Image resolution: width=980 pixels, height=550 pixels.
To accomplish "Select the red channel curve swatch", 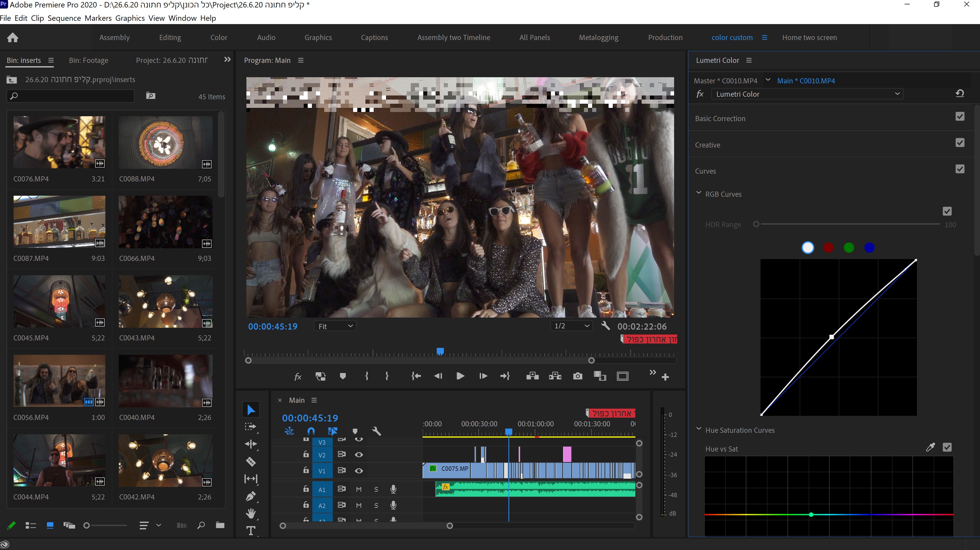I will coord(828,248).
